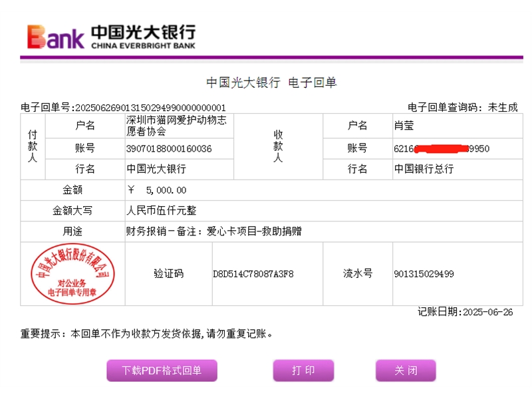Click the 电子回单查询码: 未生成 text

coord(462,108)
